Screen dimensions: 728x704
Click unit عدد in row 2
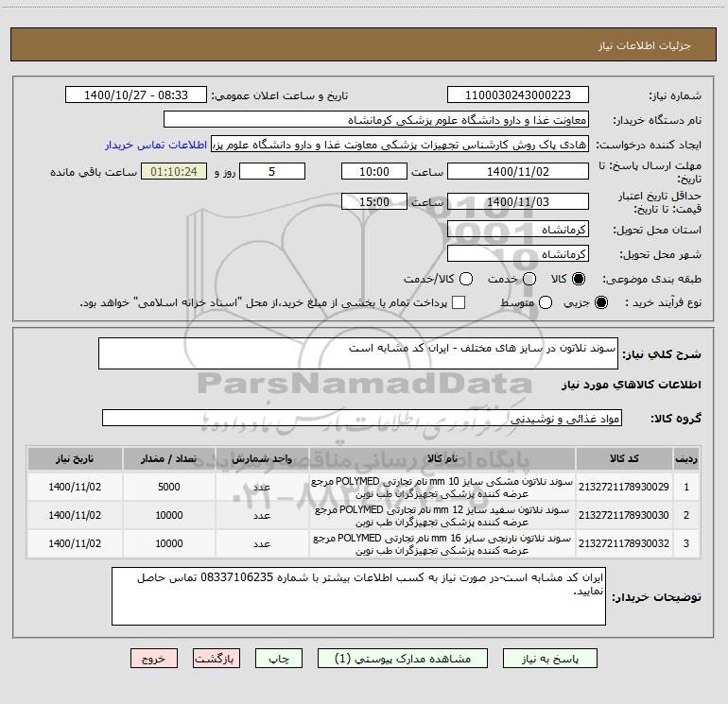click(262, 516)
